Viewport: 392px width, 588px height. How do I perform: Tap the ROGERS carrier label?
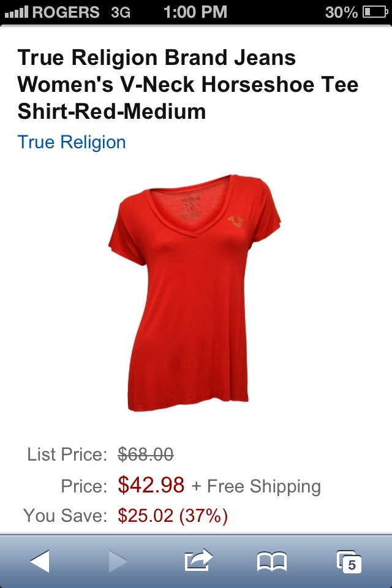coord(66,12)
